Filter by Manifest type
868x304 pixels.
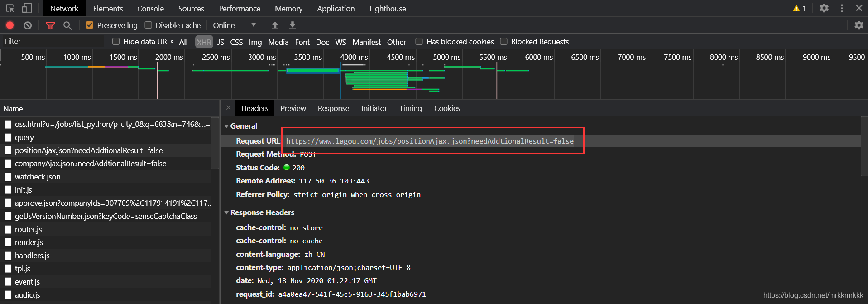point(367,42)
